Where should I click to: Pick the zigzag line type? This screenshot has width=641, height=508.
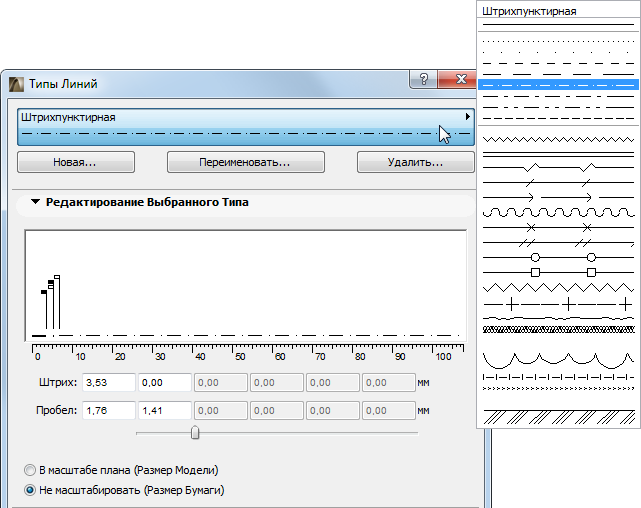559,287
